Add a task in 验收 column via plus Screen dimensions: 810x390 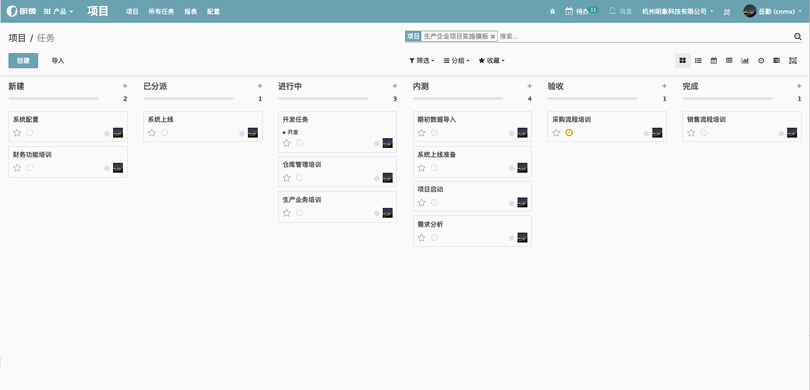tap(664, 86)
